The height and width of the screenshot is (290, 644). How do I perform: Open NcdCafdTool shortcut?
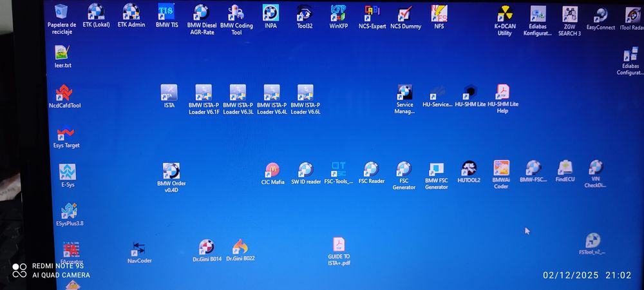(x=64, y=96)
